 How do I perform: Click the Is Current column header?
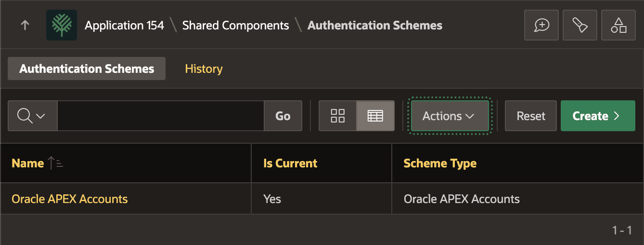[290, 163]
